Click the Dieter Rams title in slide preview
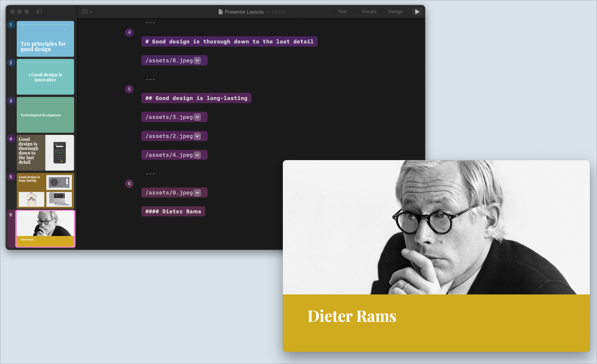The width and height of the screenshot is (597, 364). click(x=352, y=316)
